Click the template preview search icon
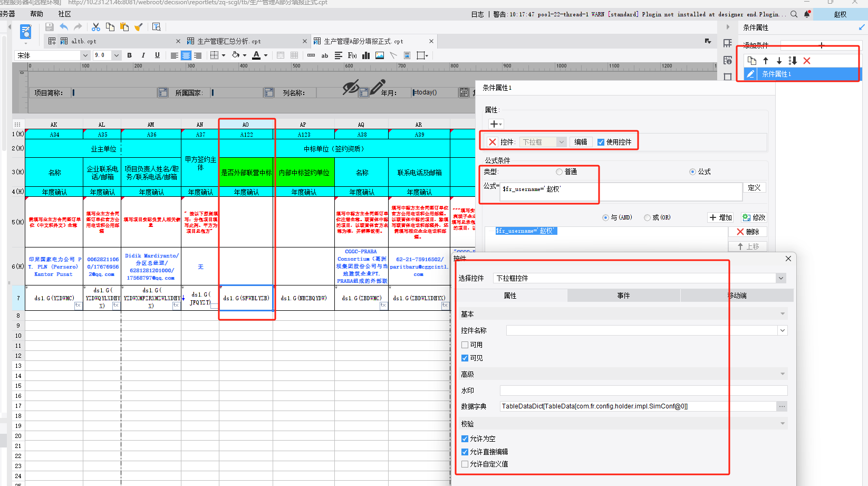Image resolution: width=868 pixels, height=486 pixels. [x=157, y=27]
